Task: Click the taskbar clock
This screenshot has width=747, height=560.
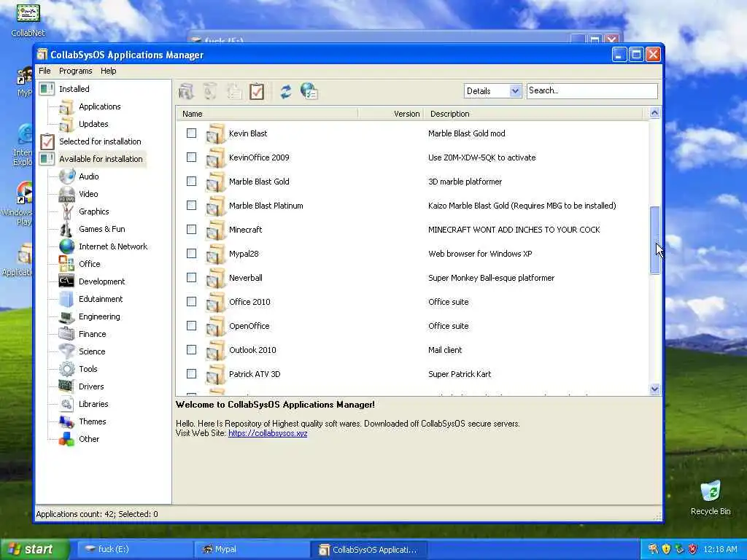Action: tap(720, 550)
